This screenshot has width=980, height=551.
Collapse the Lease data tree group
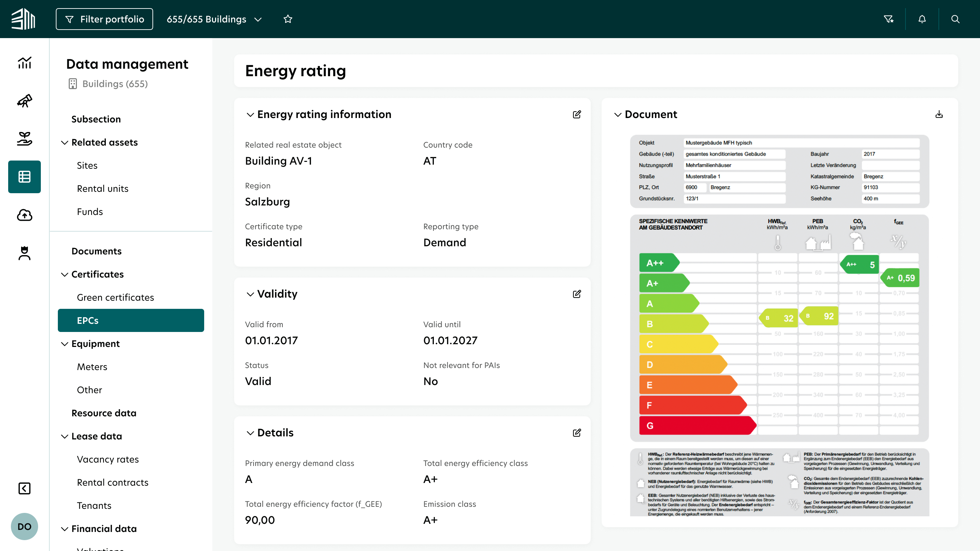[65, 436]
